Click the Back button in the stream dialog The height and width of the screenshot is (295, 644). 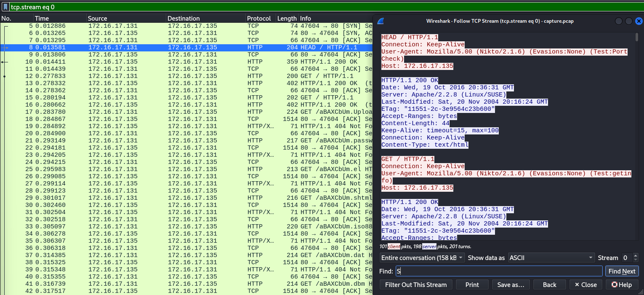click(x=549, y=284)
